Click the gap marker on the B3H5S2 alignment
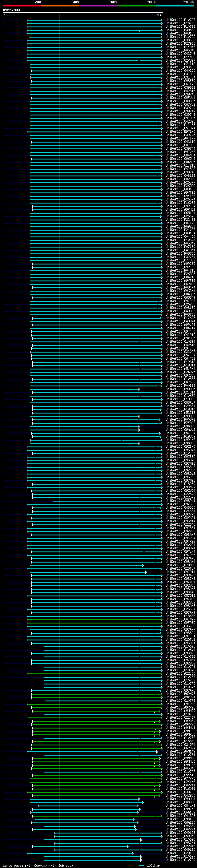The width and height of the screenshot is (197, 868). tap(140, 31)
